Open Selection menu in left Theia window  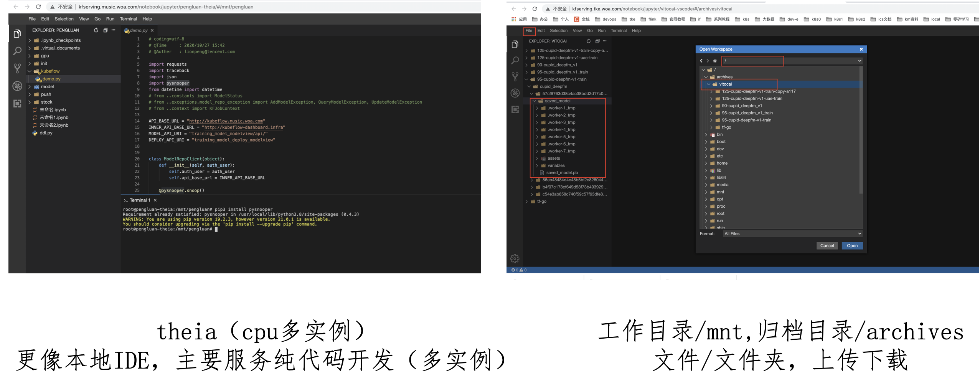click(64, 19)
